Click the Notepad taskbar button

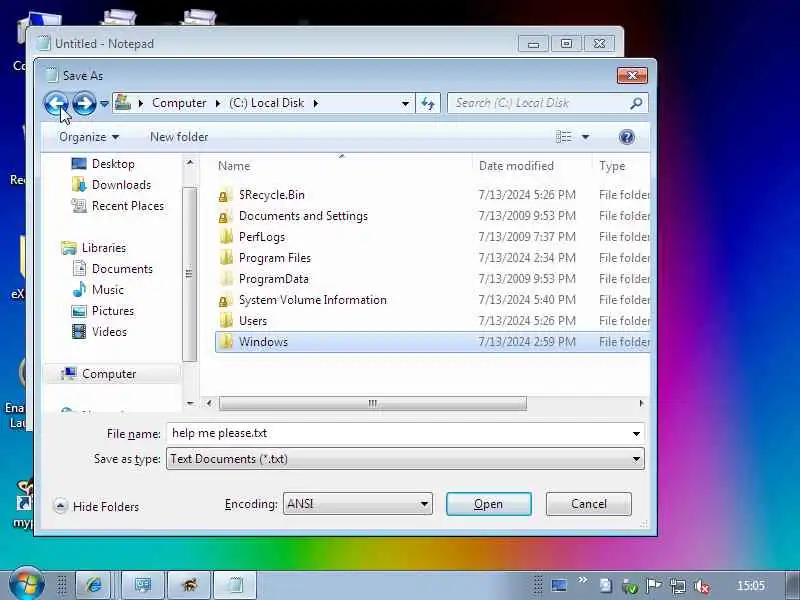coord(235,585)
